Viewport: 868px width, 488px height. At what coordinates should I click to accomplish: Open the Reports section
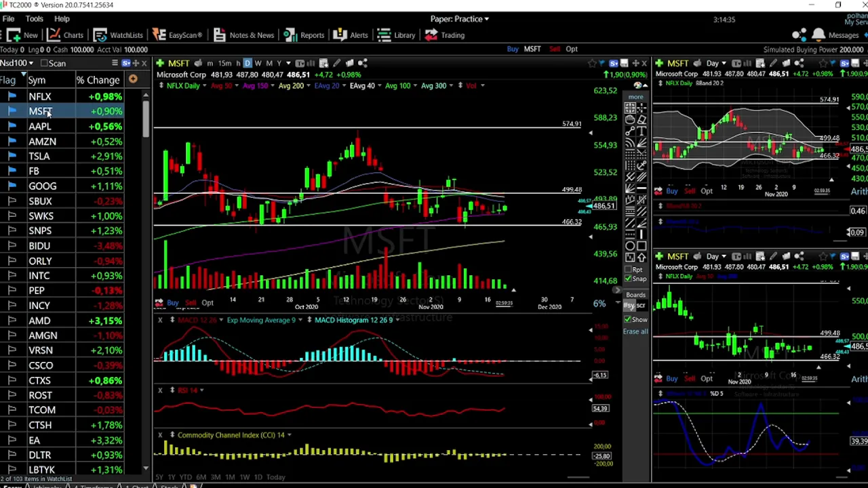click(x=304, y=35)
